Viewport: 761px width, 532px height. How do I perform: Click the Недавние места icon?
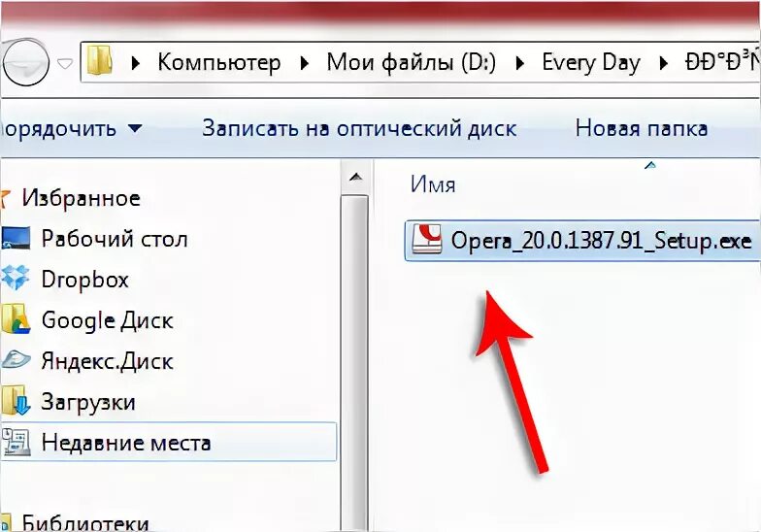(x=16, y=442)
